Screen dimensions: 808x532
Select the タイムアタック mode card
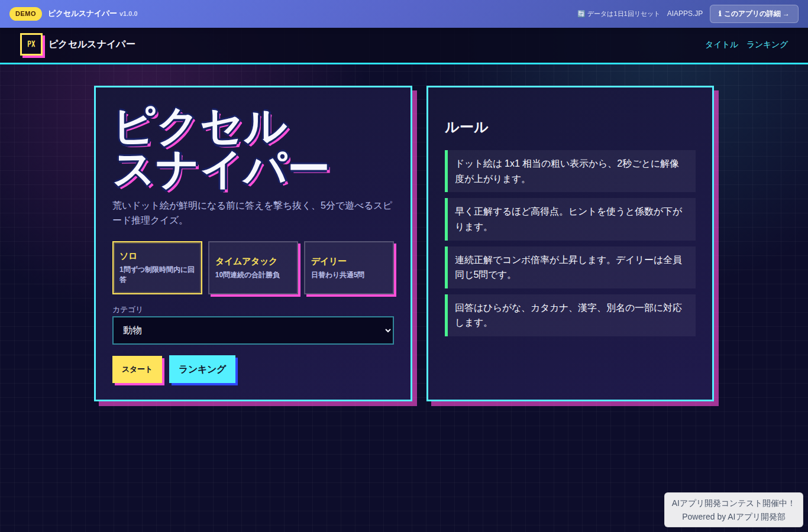(253, 268)
